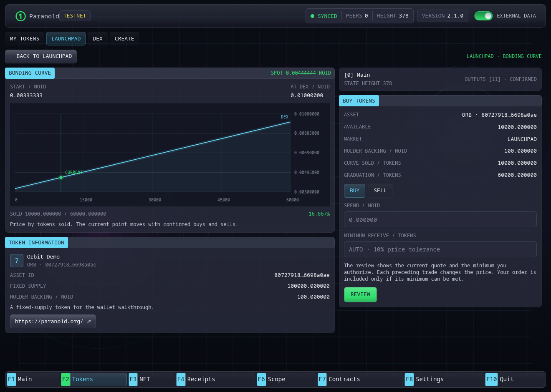The image size is (551, 392).
Task: Click the HEIGHT 378 status entry
Action: [392, 16]
